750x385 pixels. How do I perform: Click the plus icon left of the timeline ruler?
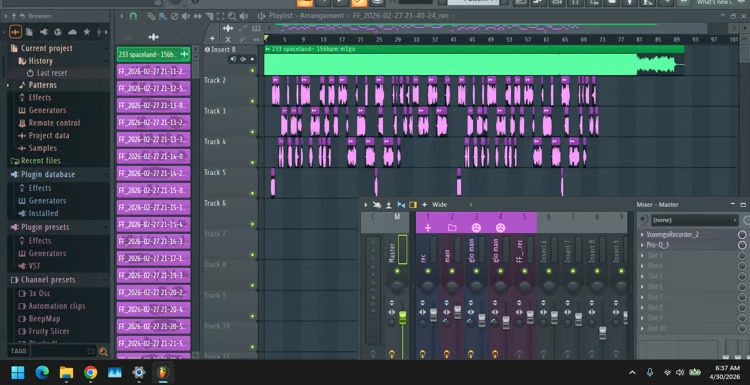click(212, 39)
